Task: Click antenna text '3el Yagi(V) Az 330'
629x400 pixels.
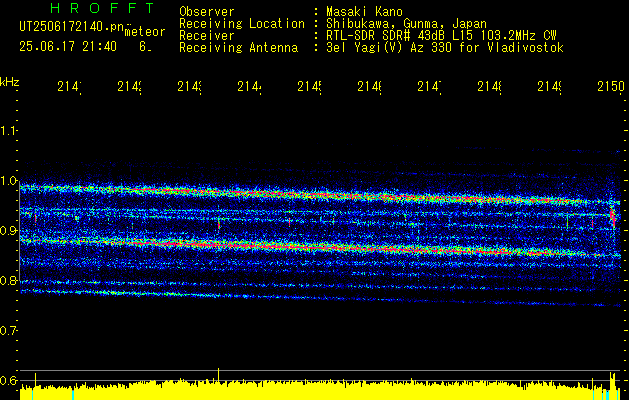Action: tap(390, 48)
